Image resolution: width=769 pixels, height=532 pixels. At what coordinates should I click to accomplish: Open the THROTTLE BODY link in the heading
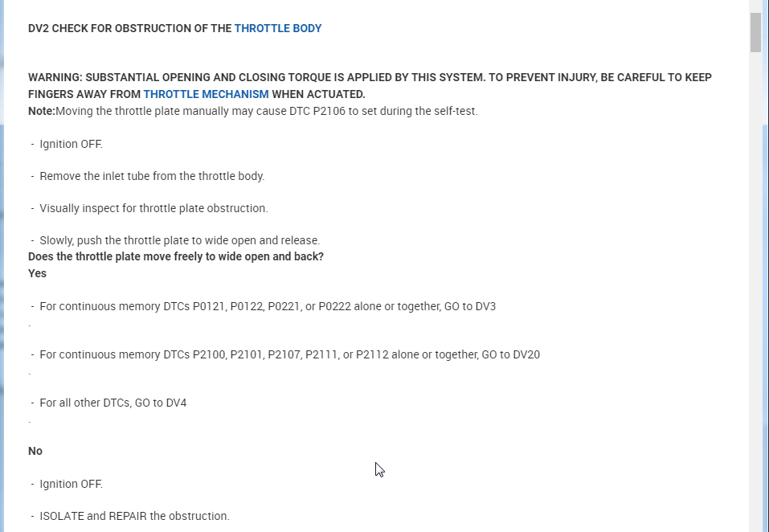pyautogui.click(x=278, y=29)
